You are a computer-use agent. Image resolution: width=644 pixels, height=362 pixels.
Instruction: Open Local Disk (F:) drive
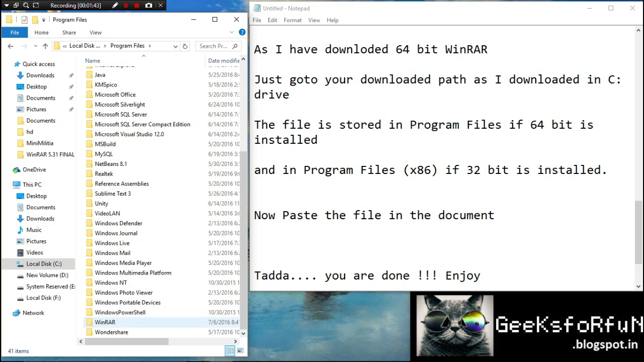(x=43, y=298)
